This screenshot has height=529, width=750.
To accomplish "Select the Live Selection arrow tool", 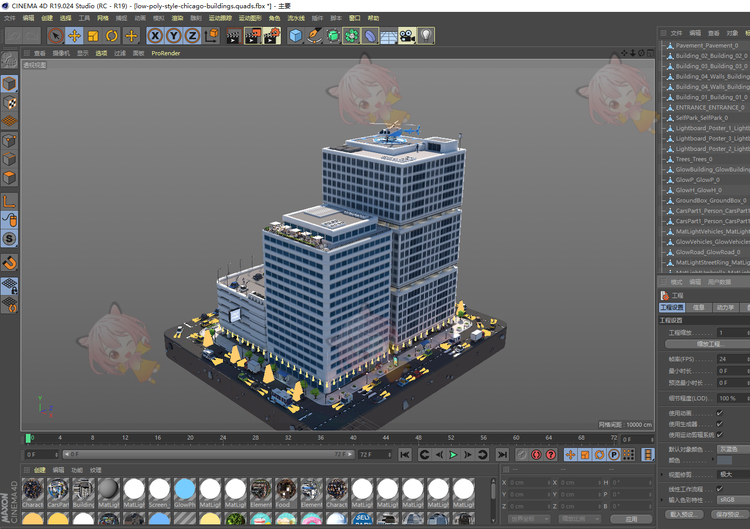I will coord(55,36).
